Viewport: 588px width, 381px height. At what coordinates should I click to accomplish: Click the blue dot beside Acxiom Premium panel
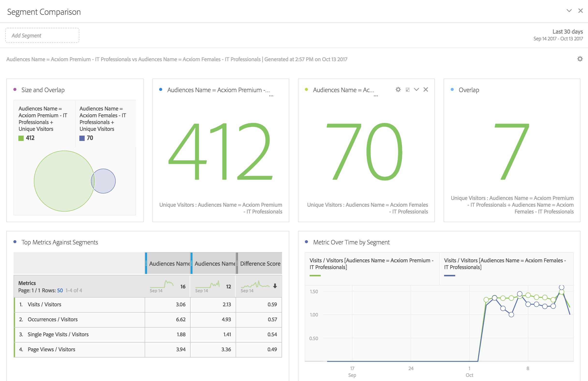(161, 90)
